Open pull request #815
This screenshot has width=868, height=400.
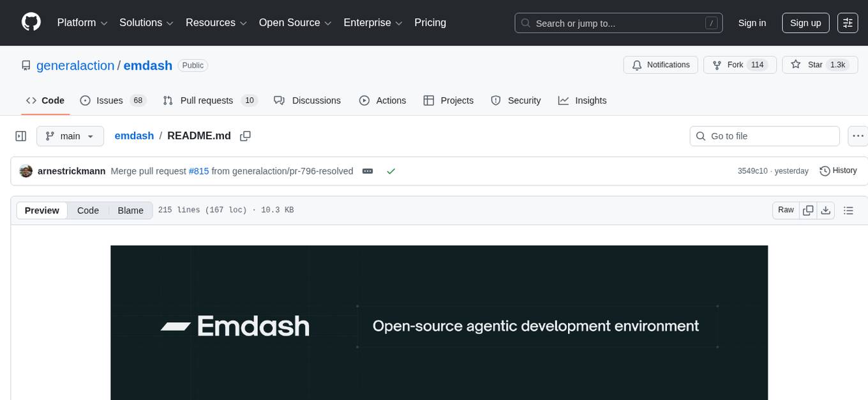point(198,171)
